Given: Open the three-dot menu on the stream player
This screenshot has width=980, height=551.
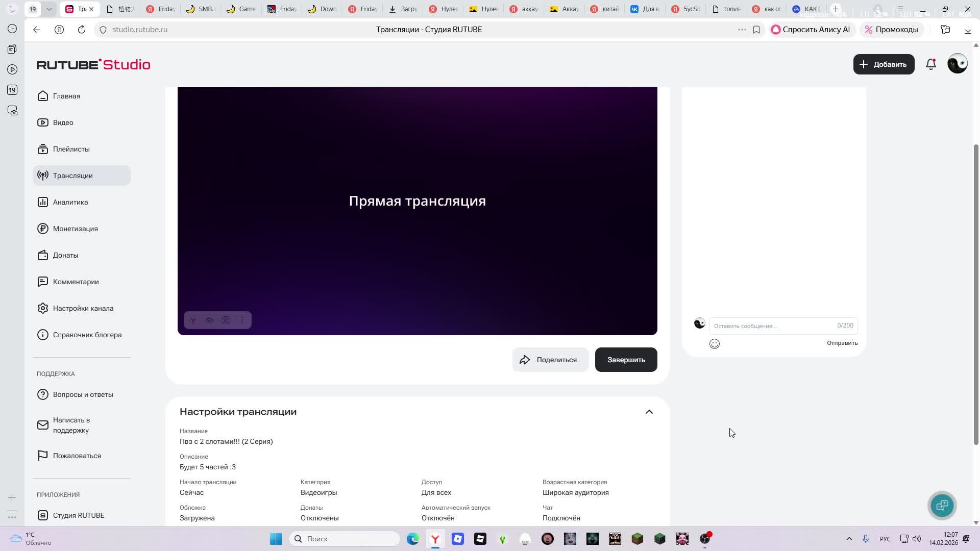Looking at the screenshot, I should pyautogui.click(x=242, y=320).
